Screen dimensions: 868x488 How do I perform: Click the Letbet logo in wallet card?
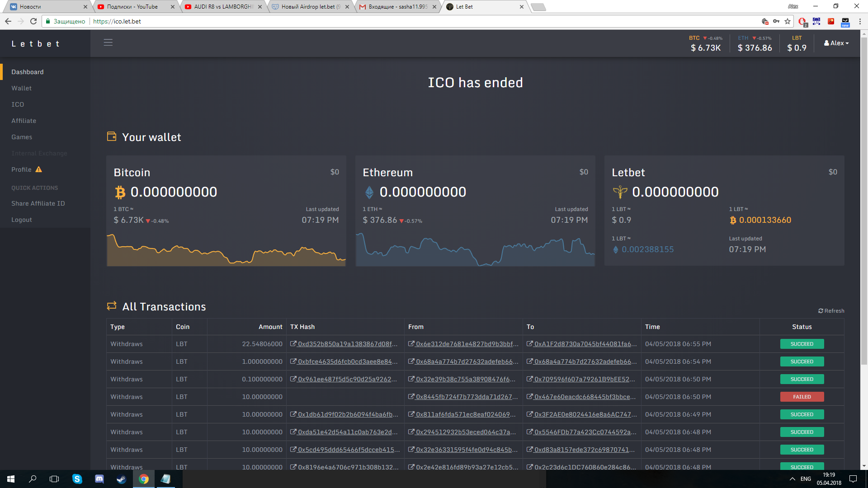620,192
